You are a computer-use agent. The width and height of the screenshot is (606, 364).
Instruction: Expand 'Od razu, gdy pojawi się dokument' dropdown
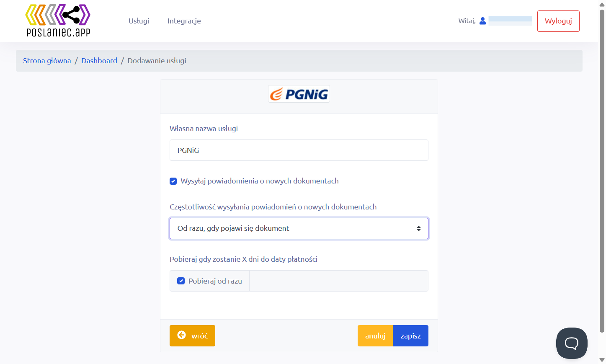pos(299,228)
